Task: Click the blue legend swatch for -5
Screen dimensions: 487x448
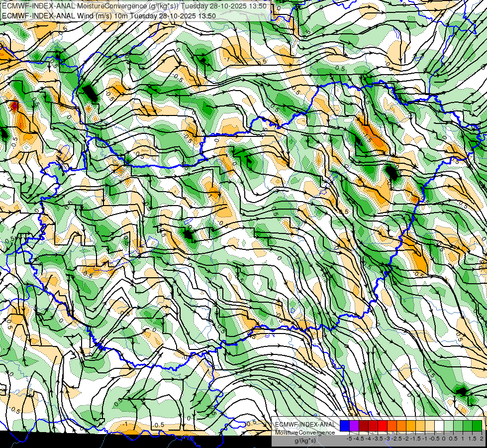Action: click(344, 426)
